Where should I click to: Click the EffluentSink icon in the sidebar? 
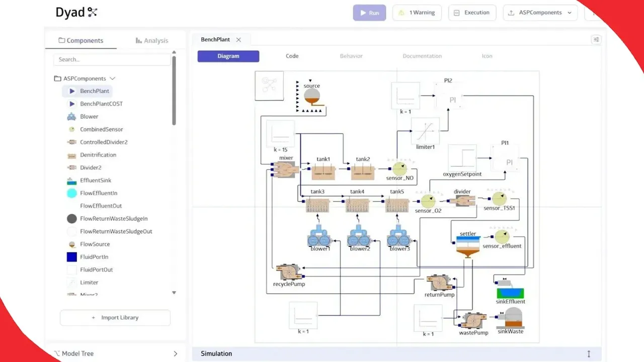coord(71,180)
